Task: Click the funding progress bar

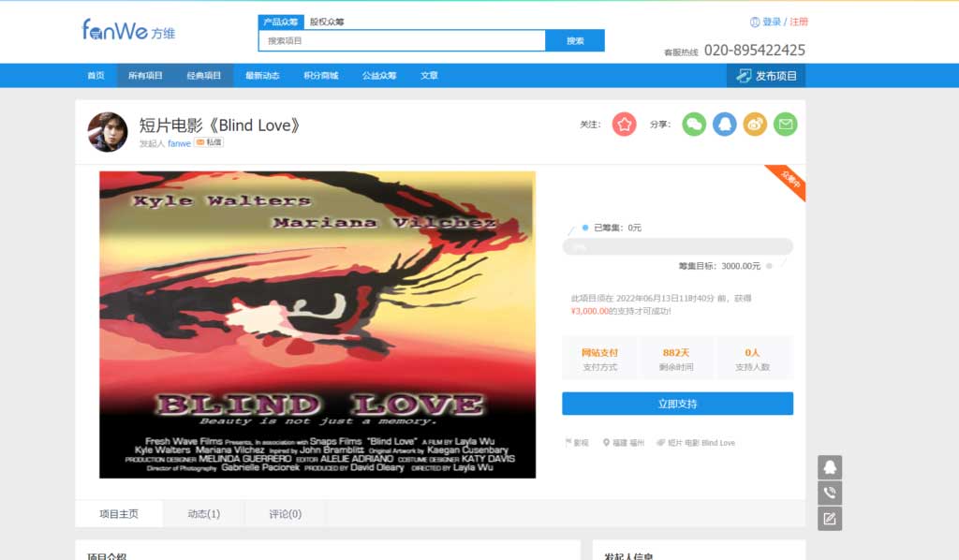Action: point(678,247)
